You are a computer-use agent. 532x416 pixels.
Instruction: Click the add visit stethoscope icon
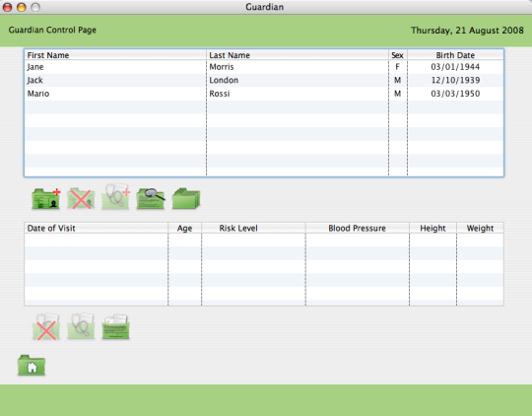click(115, 197)
